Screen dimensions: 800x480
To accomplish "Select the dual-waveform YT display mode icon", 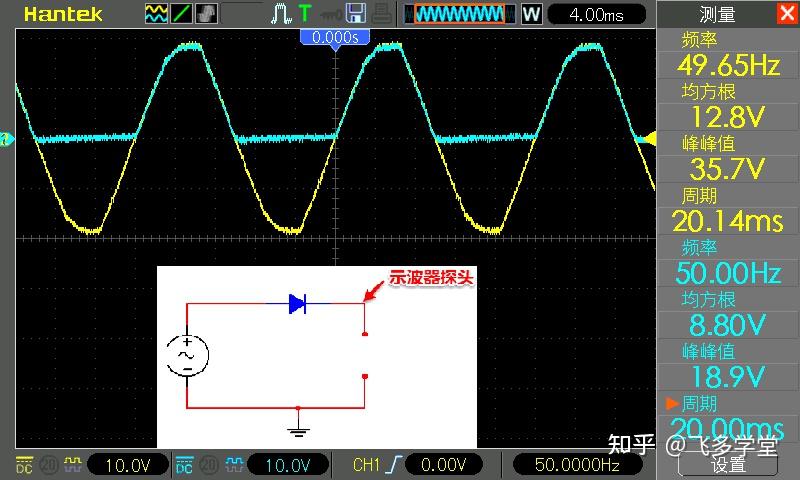I will (156, 14).
